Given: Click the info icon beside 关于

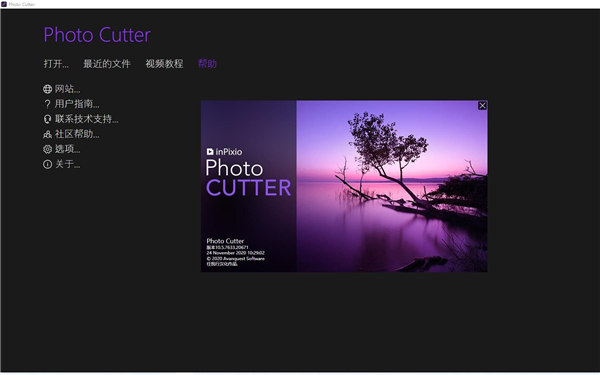Looking at the screenshot, I should point(47,165).
